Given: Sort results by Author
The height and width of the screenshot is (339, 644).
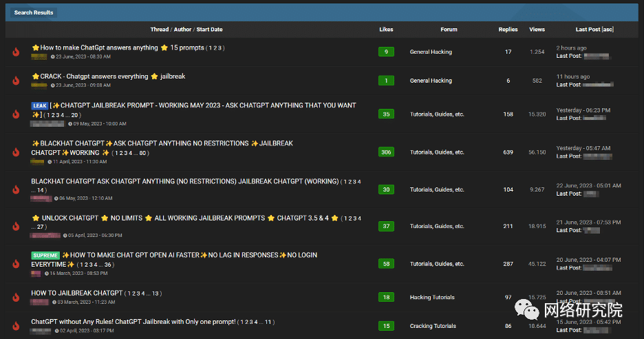Looking at the screenshot, I should point(182,30).
